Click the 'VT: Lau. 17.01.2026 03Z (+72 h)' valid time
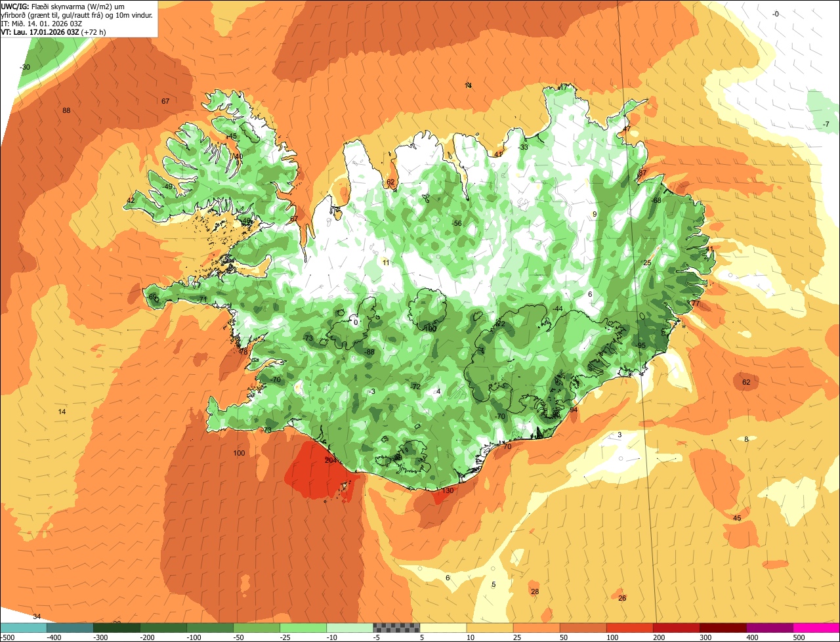 pos(54,32)
